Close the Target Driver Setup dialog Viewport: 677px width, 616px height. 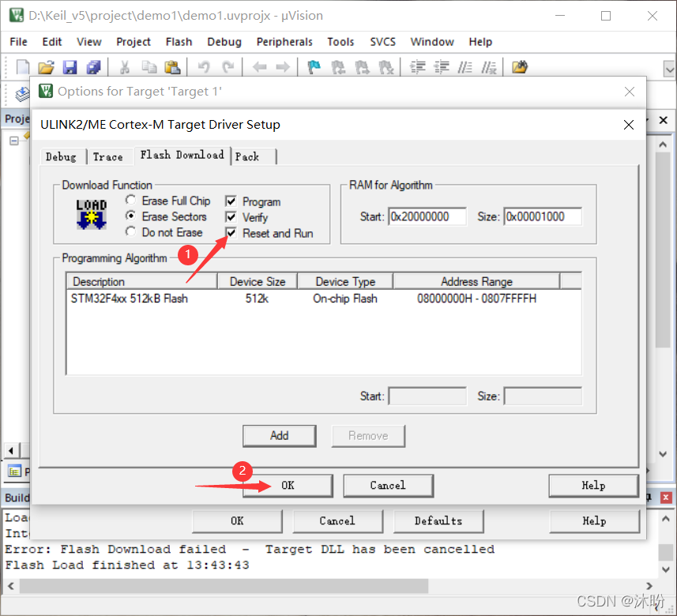click(629, 125)
